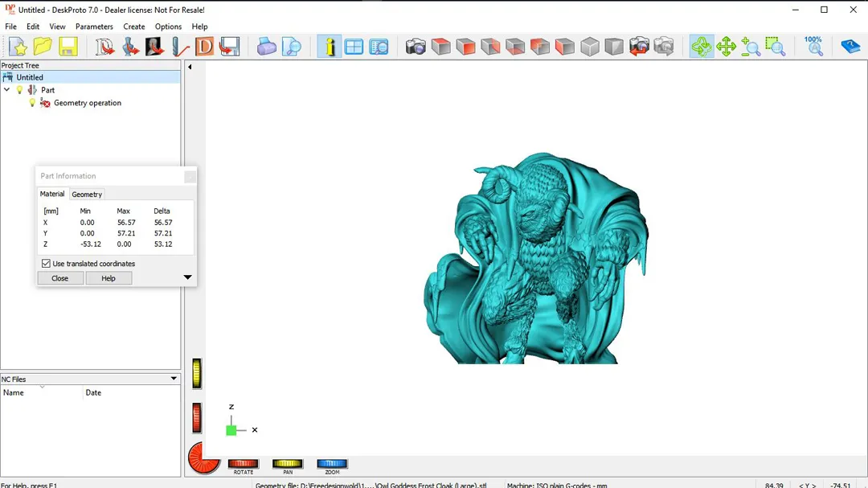Activate zoom window dashed rectangle icon
This screenshot has width=868, height=488.
point(776,47)
